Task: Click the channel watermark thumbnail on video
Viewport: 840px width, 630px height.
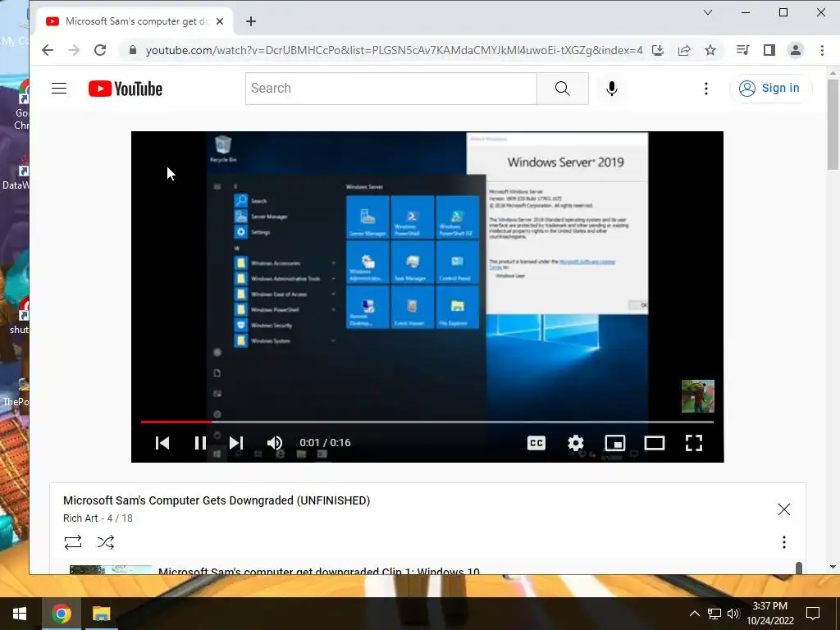Action: (x=697, y=396)
